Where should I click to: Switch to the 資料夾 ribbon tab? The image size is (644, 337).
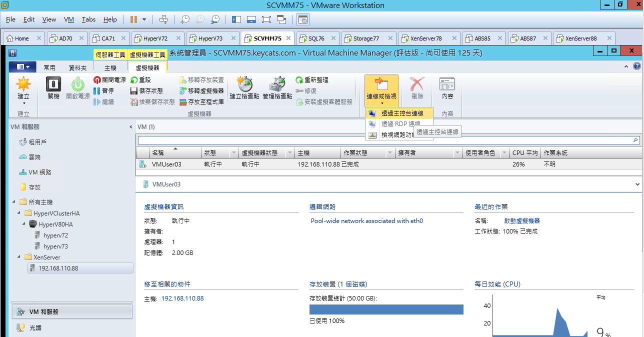click(x=77, y=67)
